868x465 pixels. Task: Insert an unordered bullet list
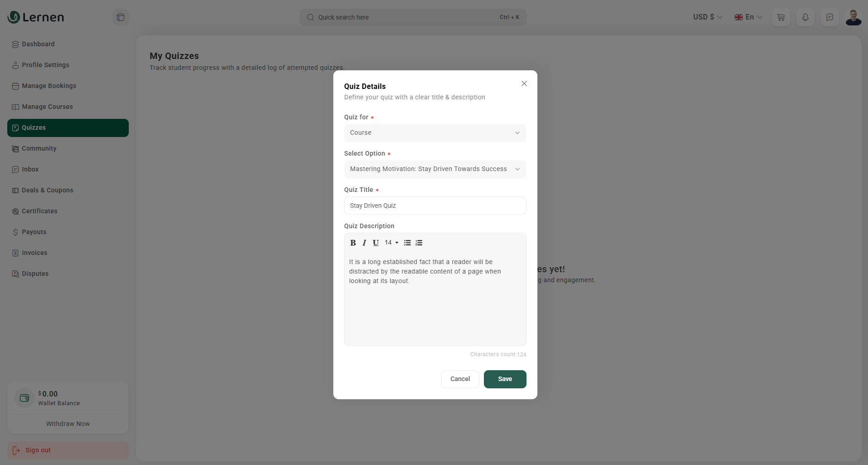pyautogui.click(x=407, y=243)
